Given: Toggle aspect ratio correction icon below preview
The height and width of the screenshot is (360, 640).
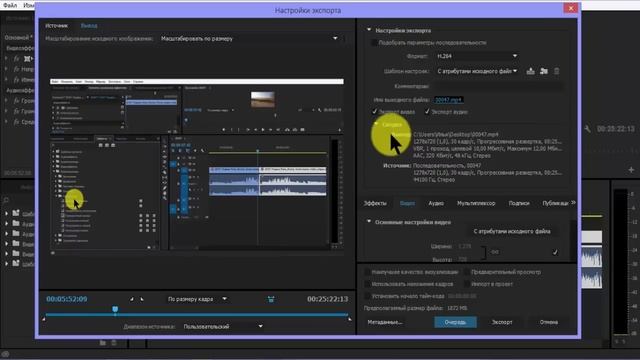Looking at the screenshot, I should [x=271, y=299].
